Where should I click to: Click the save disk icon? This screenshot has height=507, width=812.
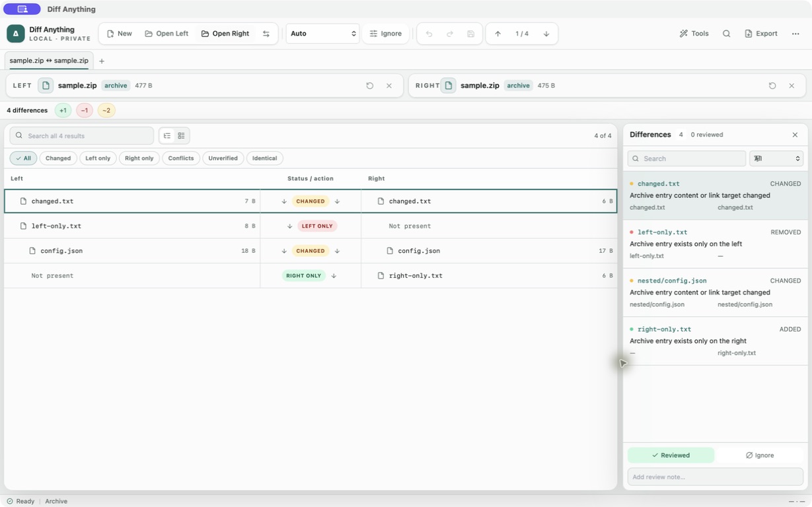tap(470, 34)
